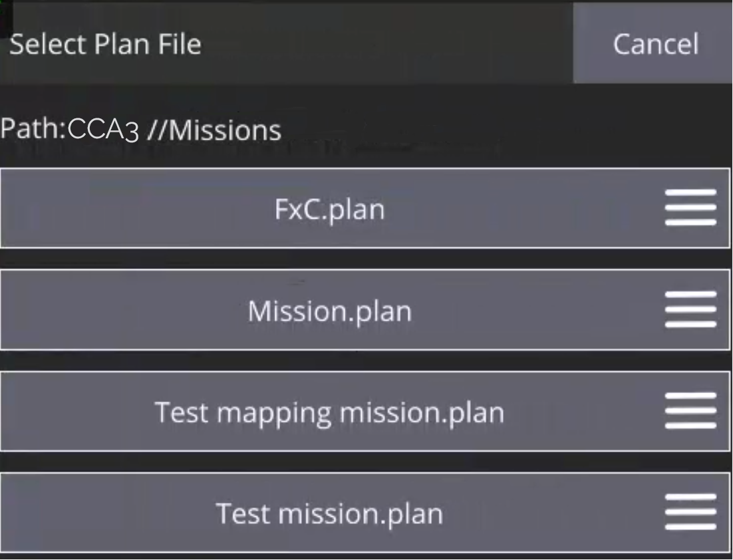Cancel the plan file selection

click(x=655, y=44)
